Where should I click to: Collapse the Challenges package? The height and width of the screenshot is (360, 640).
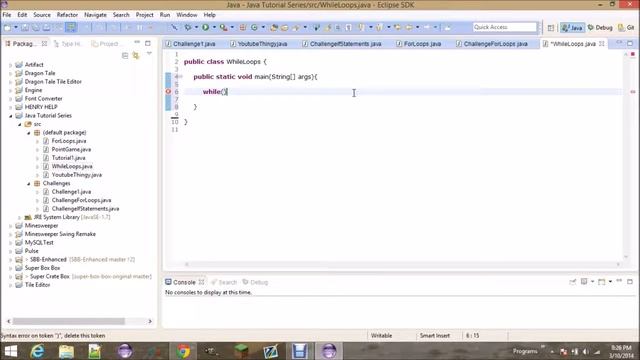29,183
